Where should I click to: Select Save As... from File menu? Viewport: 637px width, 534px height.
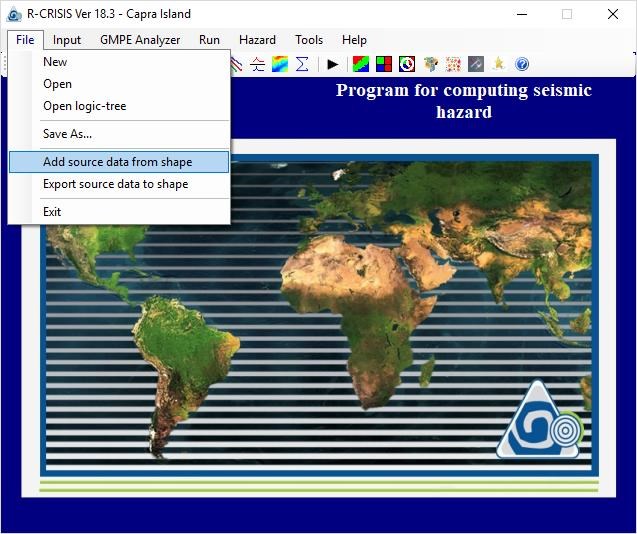click(119, 134)
